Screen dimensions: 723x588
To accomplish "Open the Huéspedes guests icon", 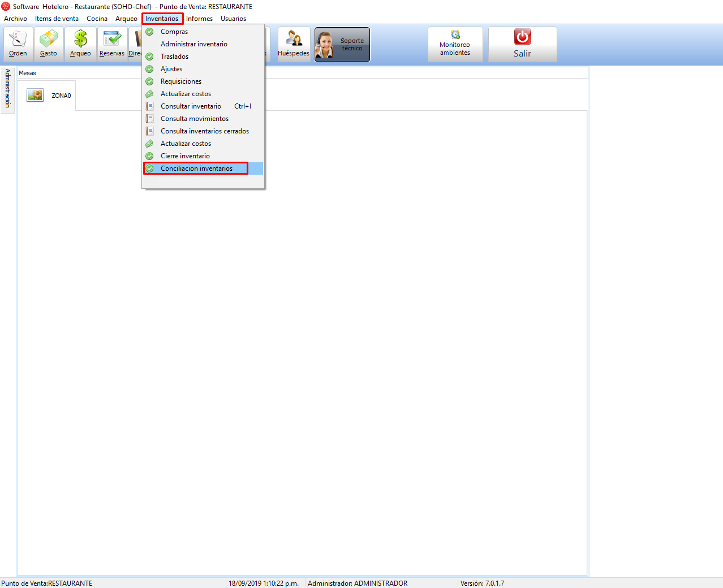I will [x=294, y=44].
